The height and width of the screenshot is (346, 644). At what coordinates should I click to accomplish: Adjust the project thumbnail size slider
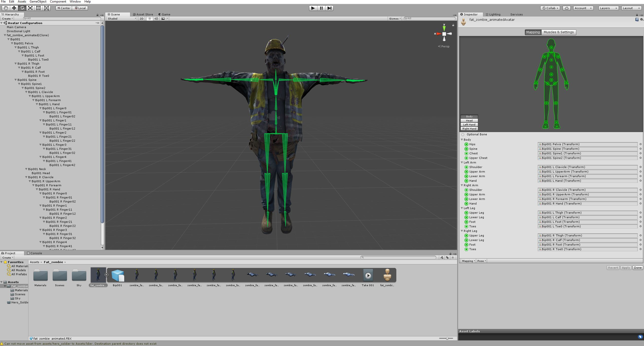(447, 338)
